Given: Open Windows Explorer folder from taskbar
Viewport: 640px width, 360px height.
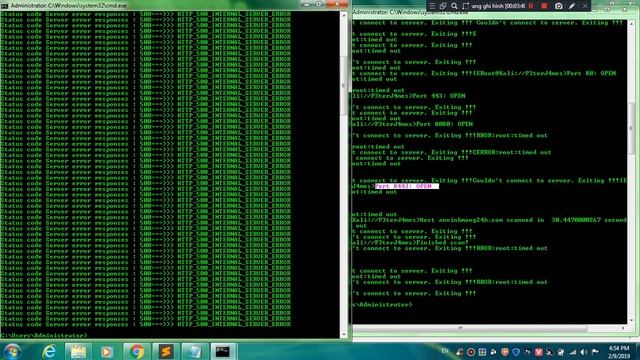Looking at the screenshot, I should (x=78, y=352).
